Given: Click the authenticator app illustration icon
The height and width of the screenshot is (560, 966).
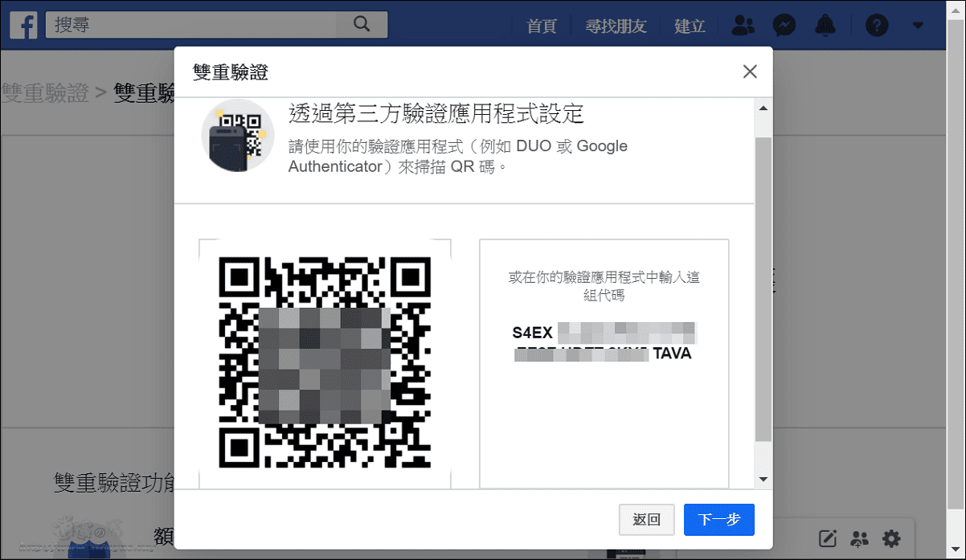Looking at the screenshot, I should (238, 136).
